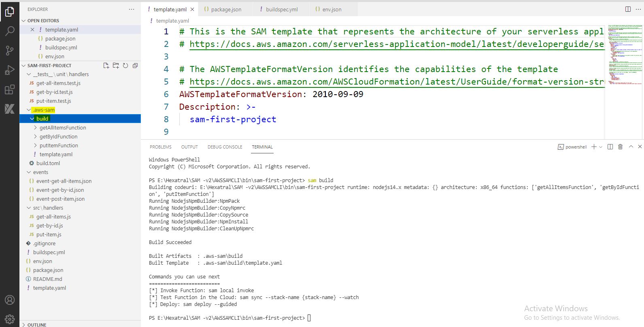Screen dimensions: 644x327
Task: Open the Extensions view
Action: coord(9,90)
